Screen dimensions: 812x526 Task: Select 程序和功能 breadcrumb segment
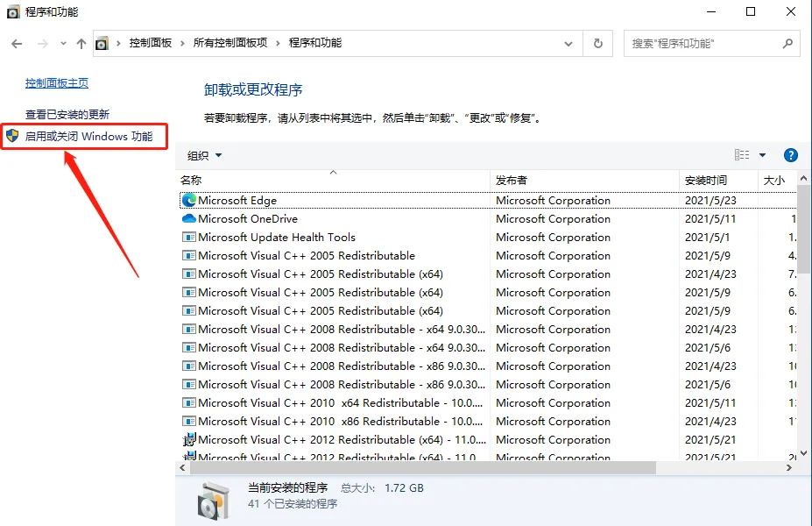(314, 43)
